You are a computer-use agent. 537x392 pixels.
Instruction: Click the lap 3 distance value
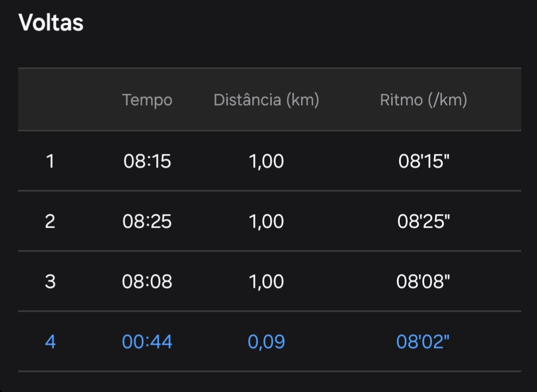click(x=266, y=281)
